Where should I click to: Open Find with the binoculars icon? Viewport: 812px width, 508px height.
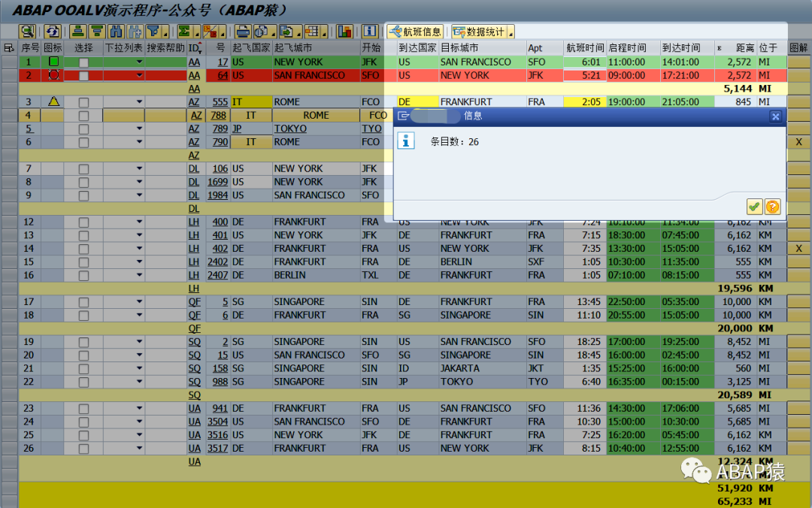(116, 32)
